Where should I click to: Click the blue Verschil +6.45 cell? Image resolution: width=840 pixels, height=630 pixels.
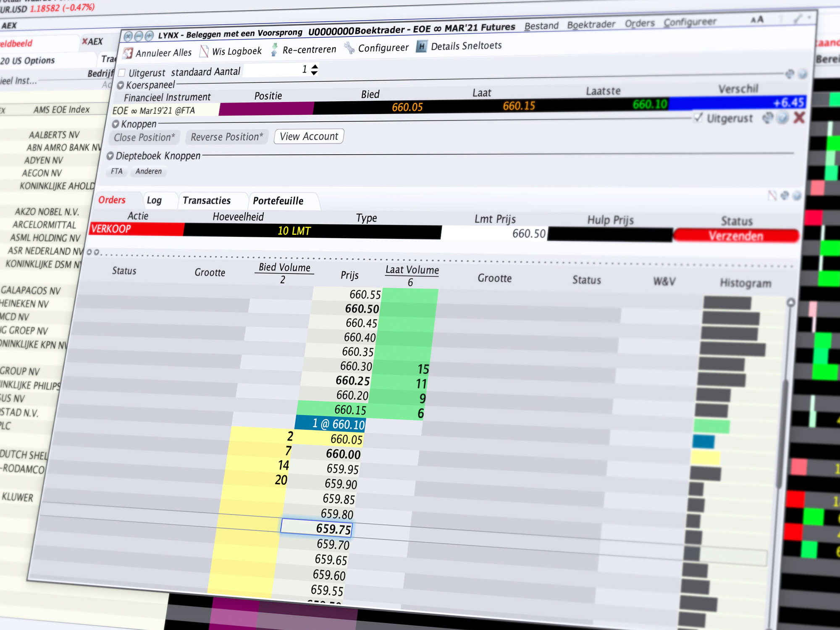[x=737, y=102]
